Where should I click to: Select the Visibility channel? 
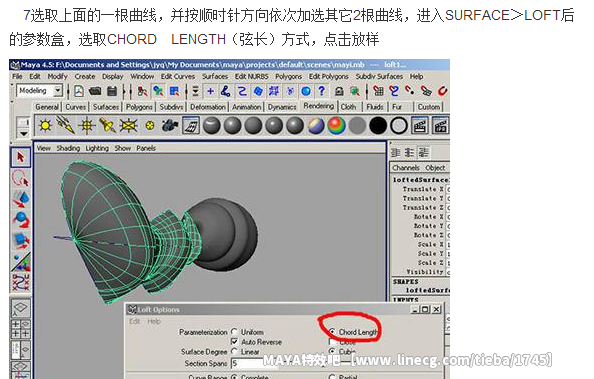(425, 272)
